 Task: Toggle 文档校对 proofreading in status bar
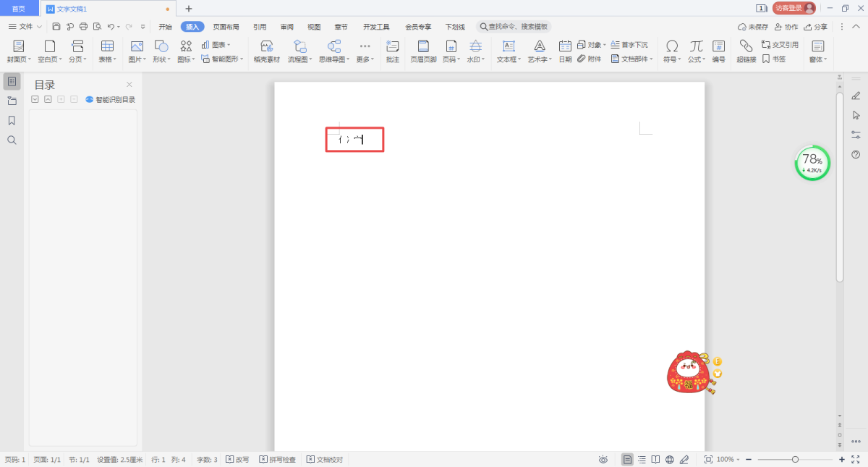(x=325, y=459)
